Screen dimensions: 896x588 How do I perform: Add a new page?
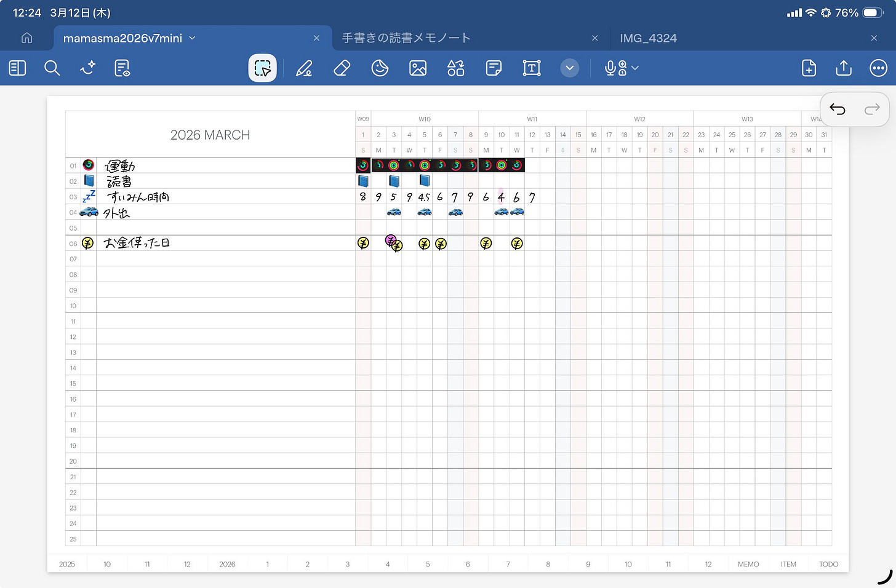[809, 68]
